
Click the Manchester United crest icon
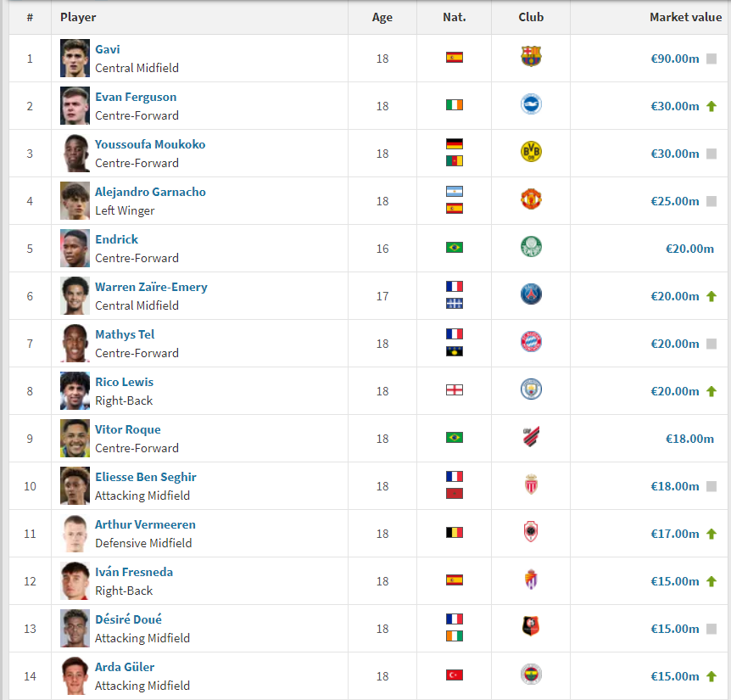pyautogui.click(x=531, y=199)
